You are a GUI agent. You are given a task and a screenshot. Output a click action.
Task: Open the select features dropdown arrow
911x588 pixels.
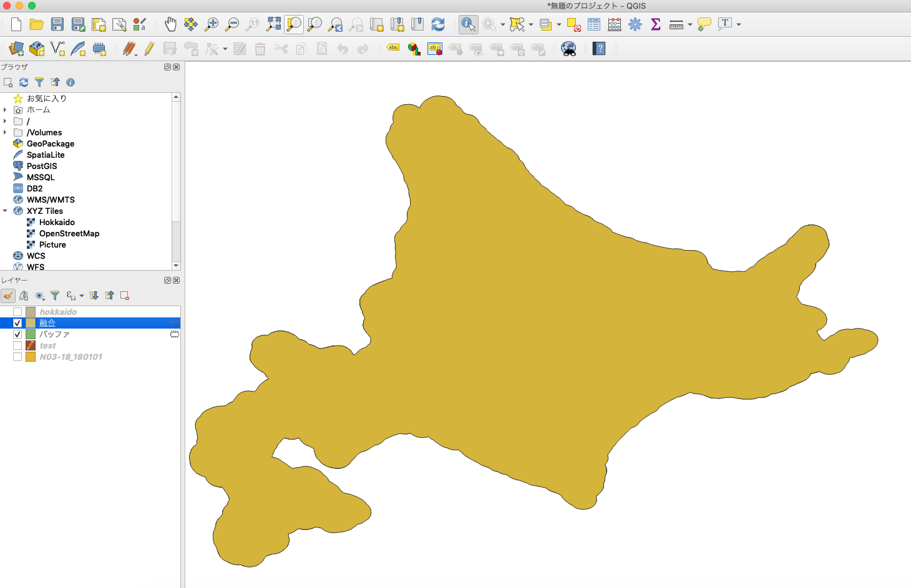click(x=531, y=25)
